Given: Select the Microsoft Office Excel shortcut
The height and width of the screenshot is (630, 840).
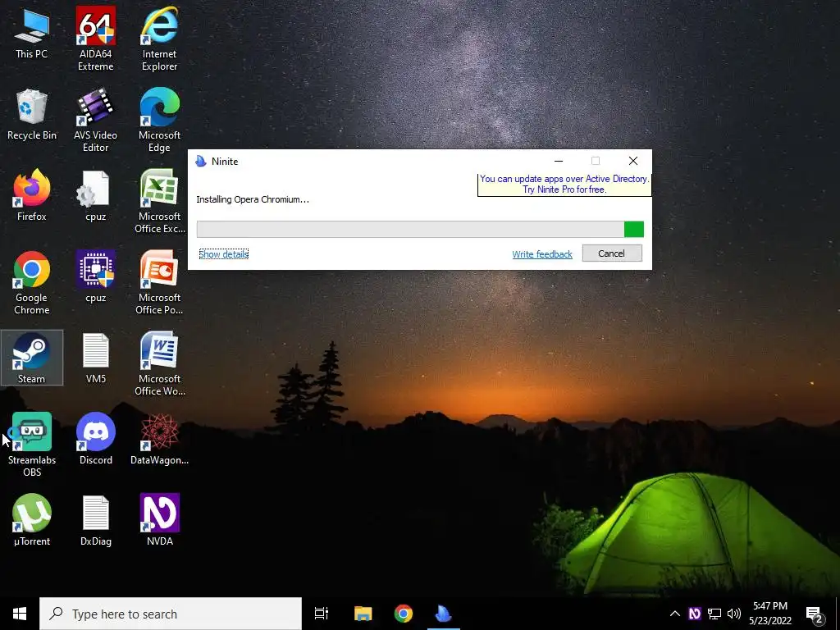Looking at the screenshot, I should click(160, 202).
